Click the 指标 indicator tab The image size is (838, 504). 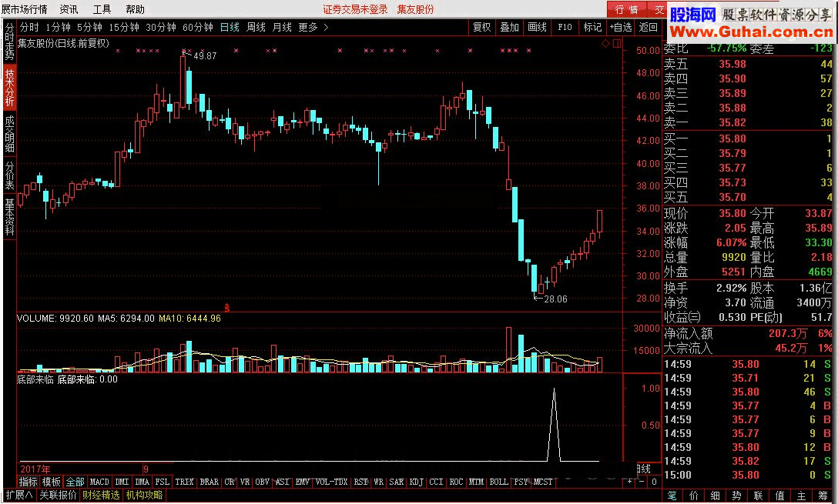point(28,482)
